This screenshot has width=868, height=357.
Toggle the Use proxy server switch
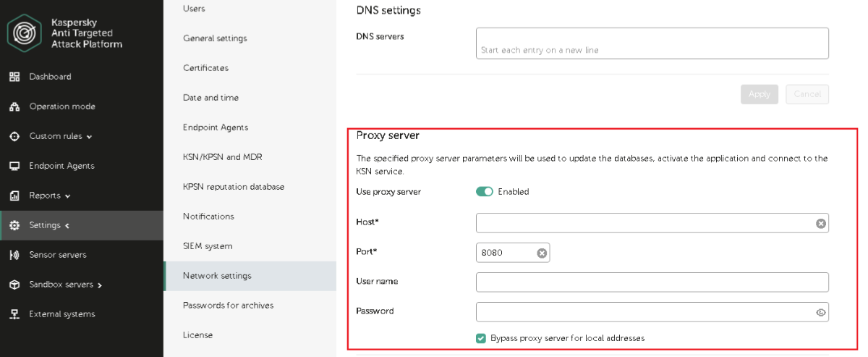(485, 192)
